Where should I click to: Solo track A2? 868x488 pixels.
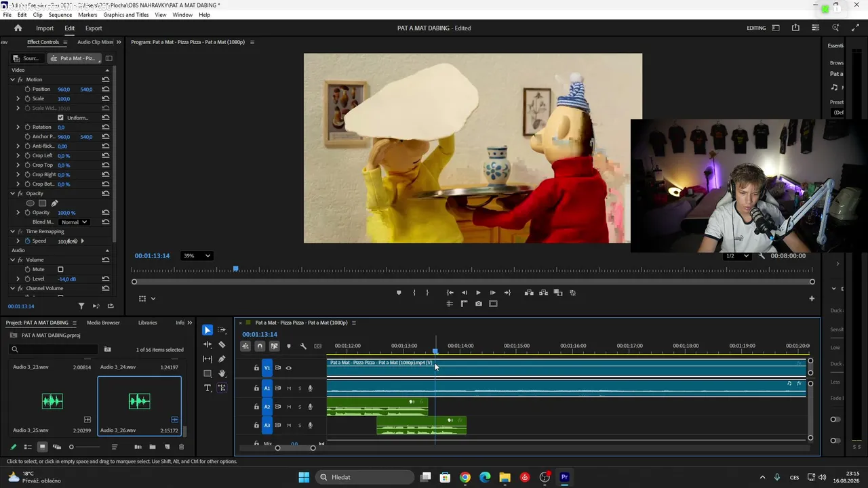[300, 407]
